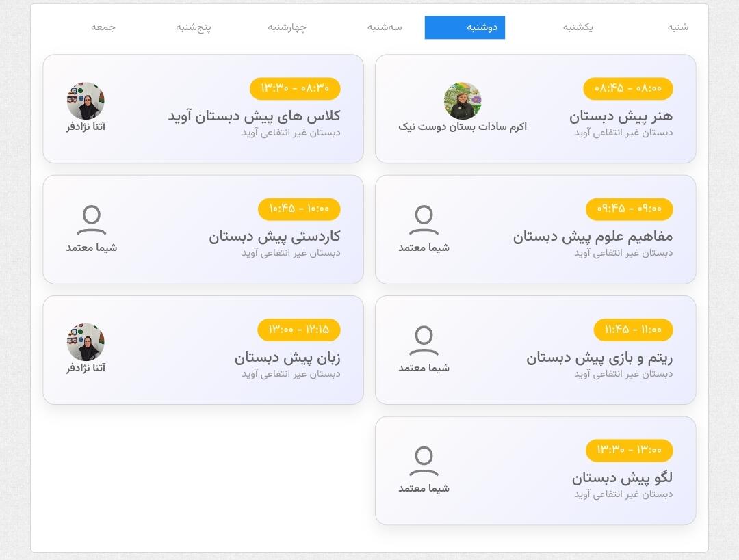739x560 pixels.
Task: Open the هنر پیش دبستان class title
Action: [x=621, y=116]
